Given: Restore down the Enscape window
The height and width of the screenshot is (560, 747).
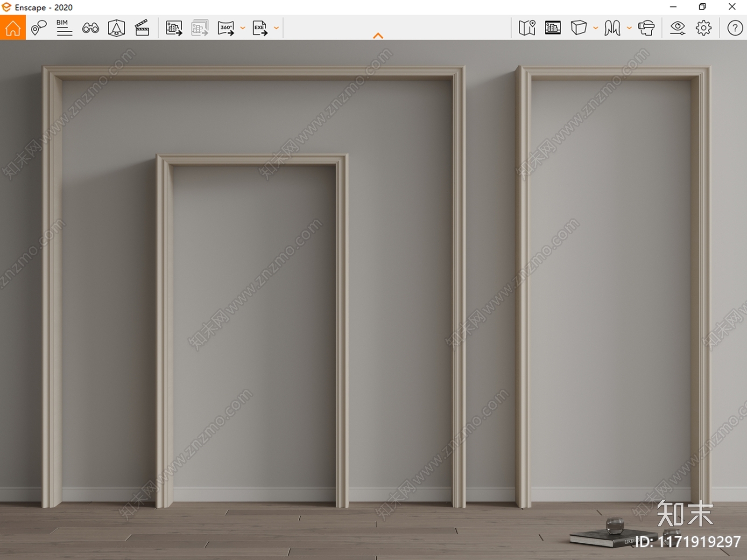Looking at the screenshot, I should click(702, 7).
